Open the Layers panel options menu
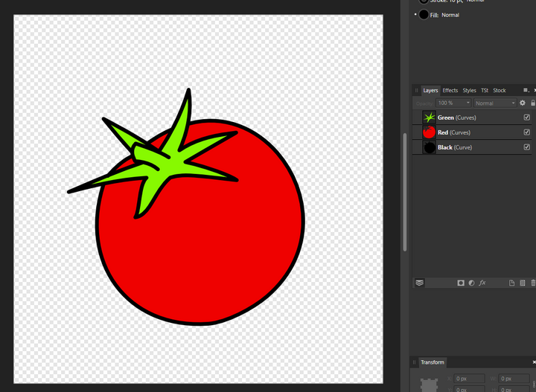Viewport: 536px width, 392px height. point(526,90)
